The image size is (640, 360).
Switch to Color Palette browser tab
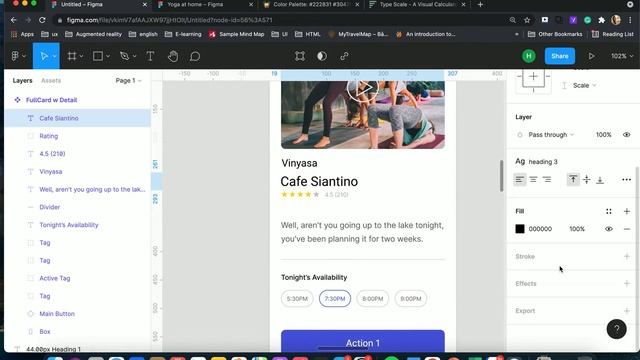tap(311, 4)
